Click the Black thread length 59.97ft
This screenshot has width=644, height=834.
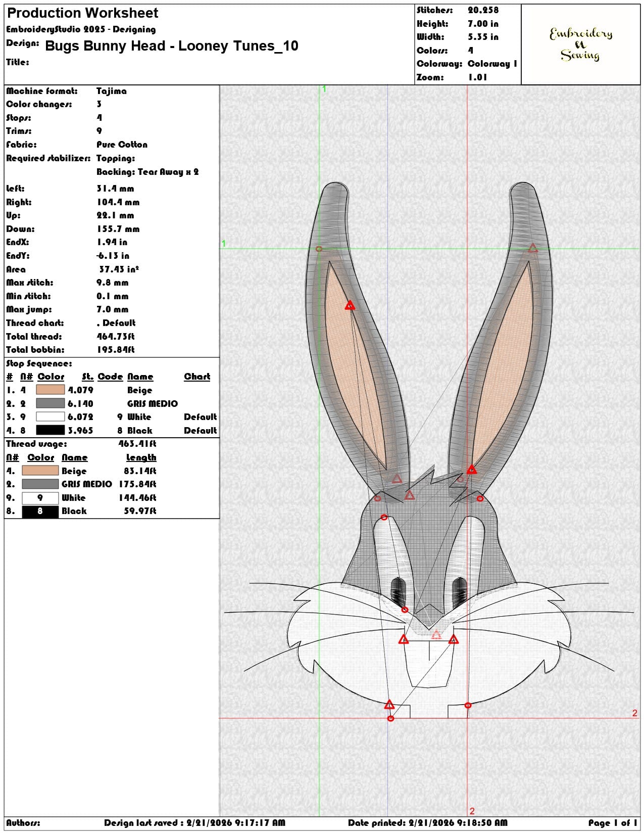[x=140, y=511]
